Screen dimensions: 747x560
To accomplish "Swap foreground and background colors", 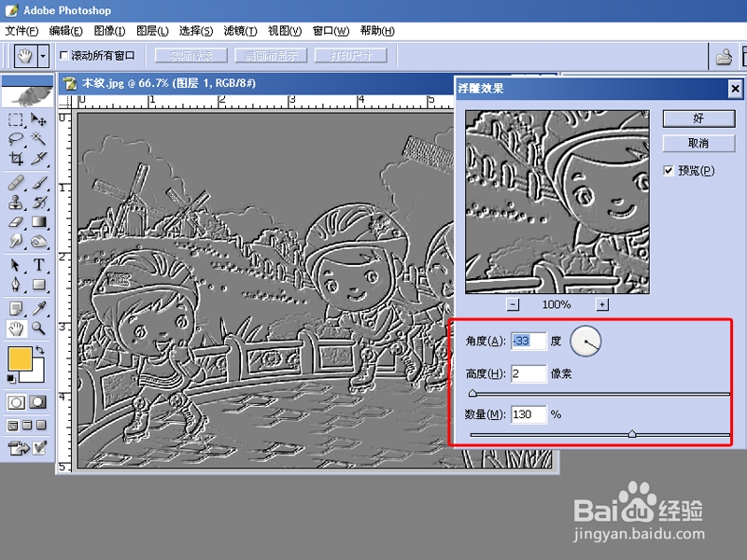I will pos(40,350).
